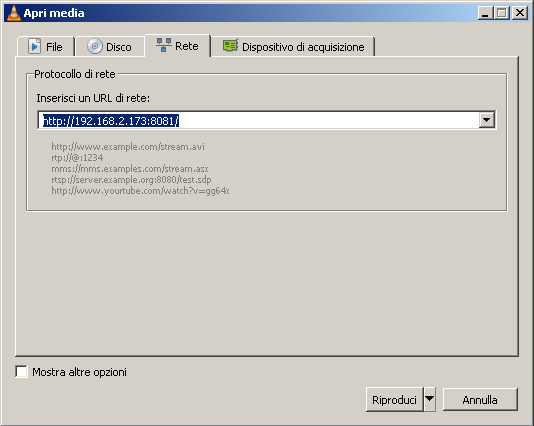
Task: Select the Rete tab
Action: (178, 45)
